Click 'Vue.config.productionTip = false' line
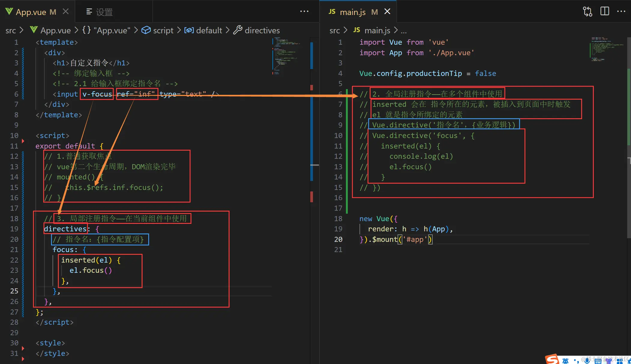This screenshot has height=364, width=631. (x=428, y=73)
